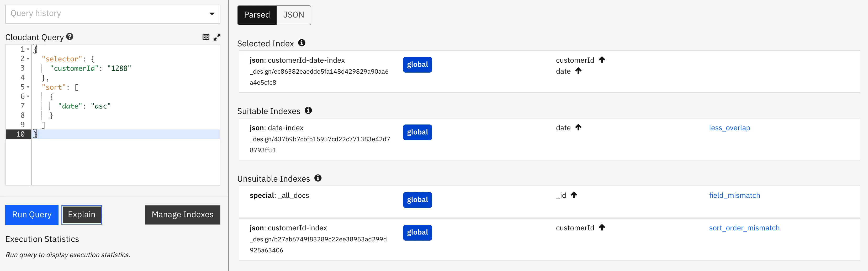Collapse the selector block on line 2
The height and width of the screenshot is (271, 868).
[x=28, y=59]
